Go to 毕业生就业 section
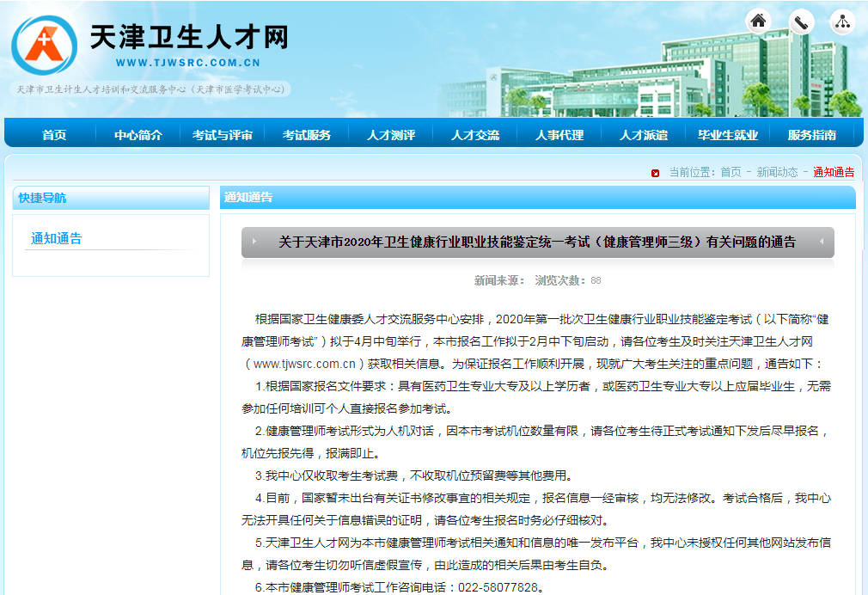Screen dimensions: 868x595 coord(728,135)
